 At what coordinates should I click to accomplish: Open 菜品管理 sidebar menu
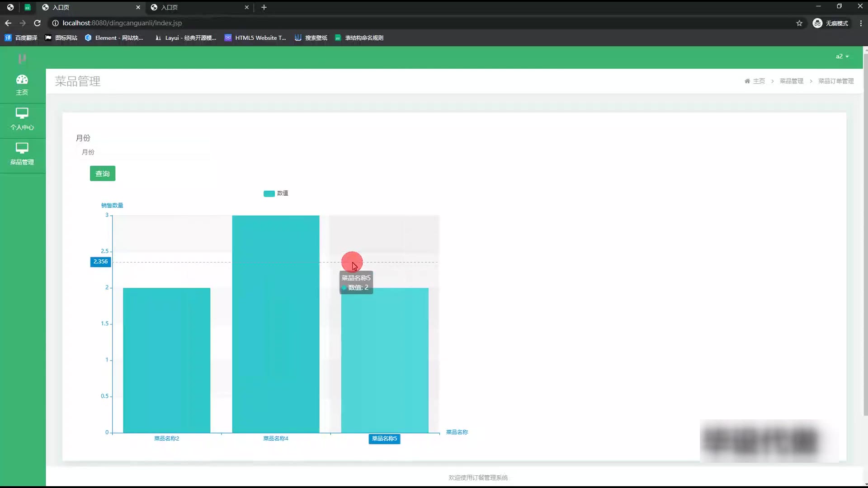coord(22,154)
